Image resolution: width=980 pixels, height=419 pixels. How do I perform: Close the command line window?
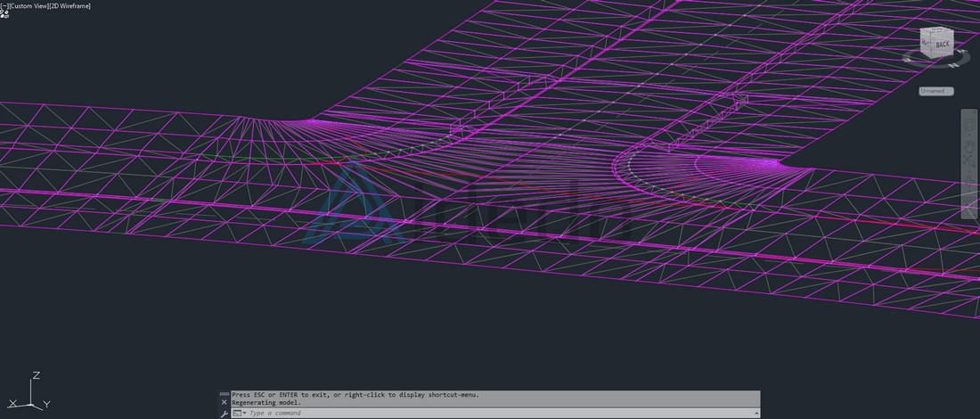point(225,403)
